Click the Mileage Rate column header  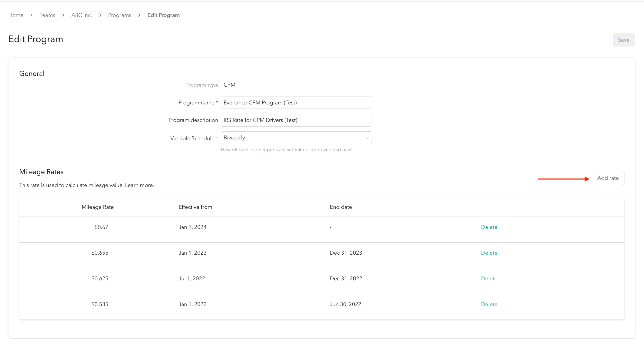pos(98,207)
